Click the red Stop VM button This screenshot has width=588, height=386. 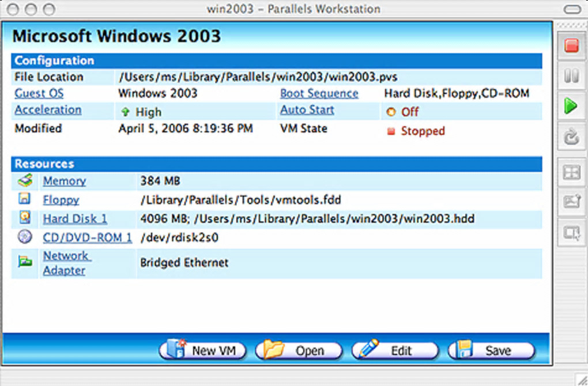tap(571, 46)
